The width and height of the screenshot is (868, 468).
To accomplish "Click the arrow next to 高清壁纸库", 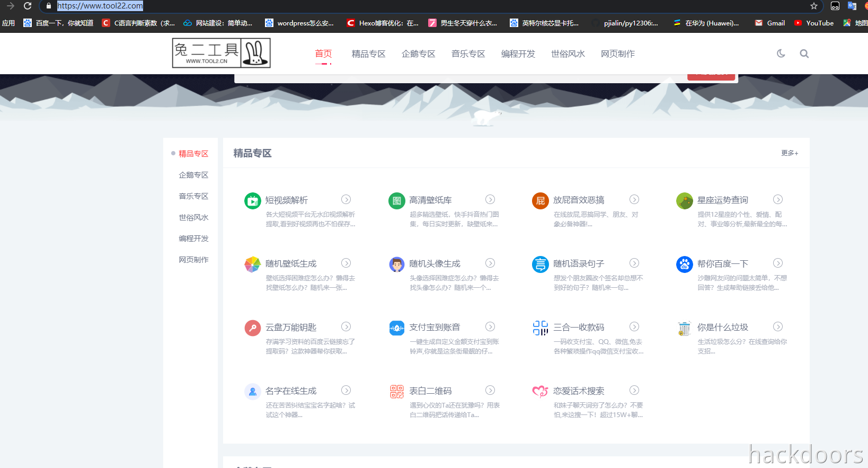I will pos(490,199).
